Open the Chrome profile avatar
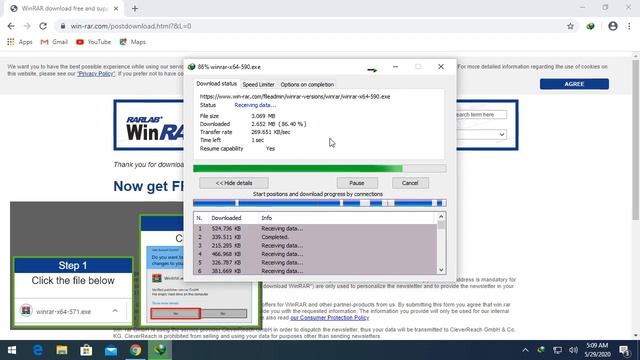 click(613, 26)
